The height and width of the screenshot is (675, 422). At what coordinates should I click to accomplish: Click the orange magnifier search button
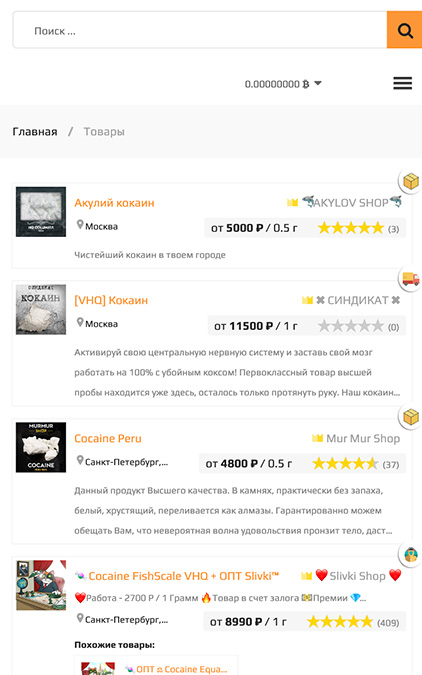[404, 30]
